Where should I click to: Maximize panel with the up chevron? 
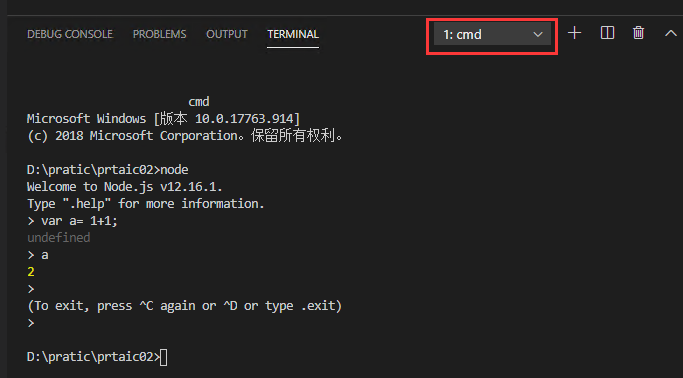point(671,33)
